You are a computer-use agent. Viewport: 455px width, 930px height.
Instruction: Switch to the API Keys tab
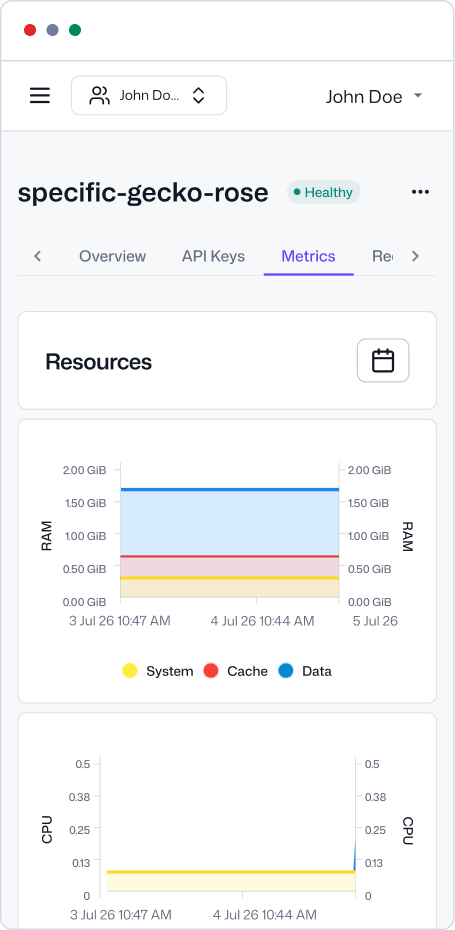(x=213, y=256)
